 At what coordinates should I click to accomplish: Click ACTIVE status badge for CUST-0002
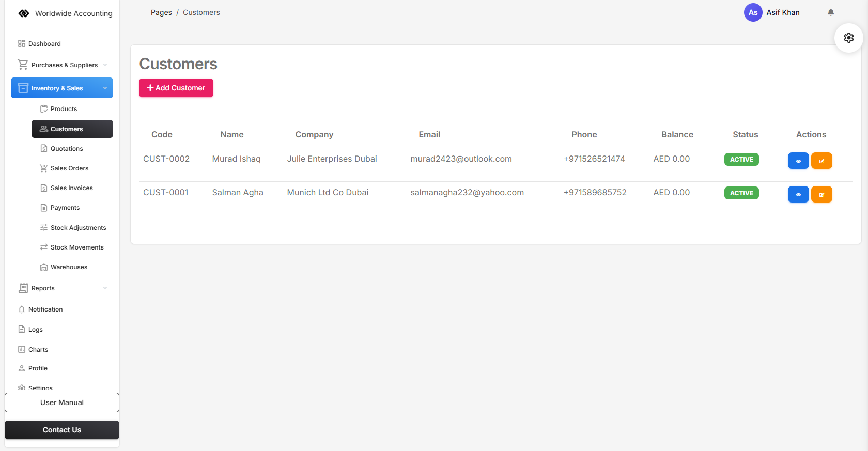(741, 160)
